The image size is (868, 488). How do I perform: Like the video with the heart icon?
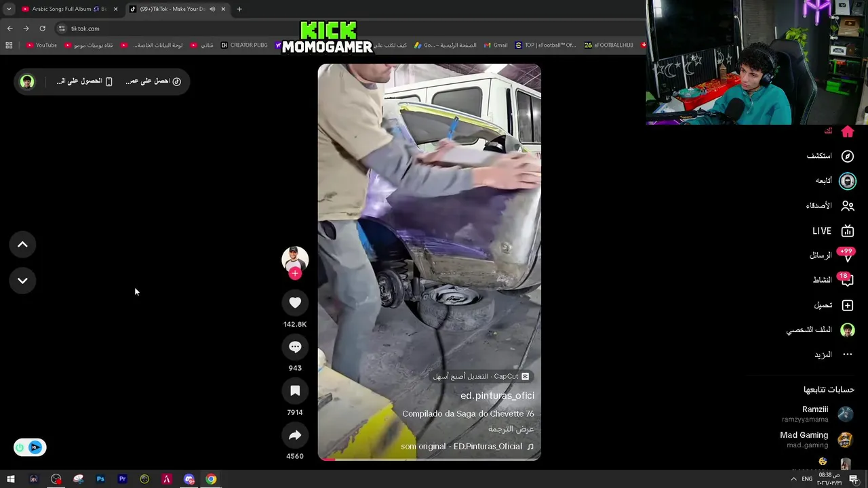click(295, 303)
